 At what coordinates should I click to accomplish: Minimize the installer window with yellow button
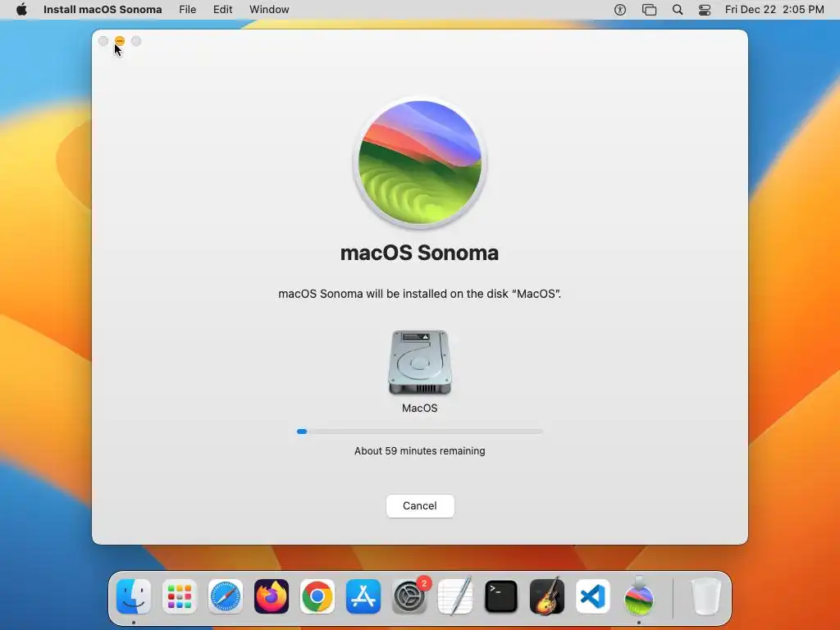point(120,41)
